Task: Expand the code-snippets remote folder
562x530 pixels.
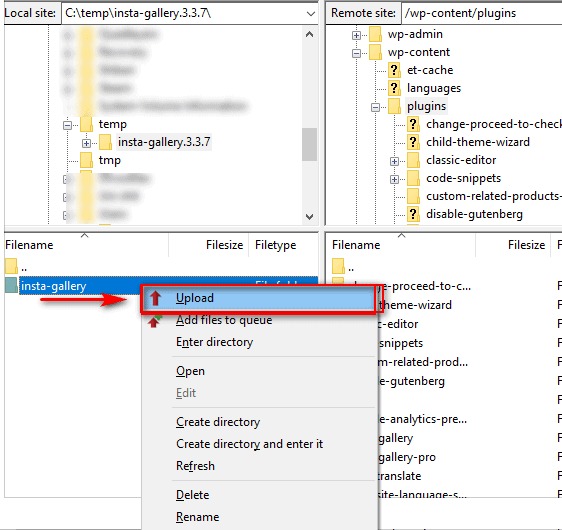Action: [394, 179]
